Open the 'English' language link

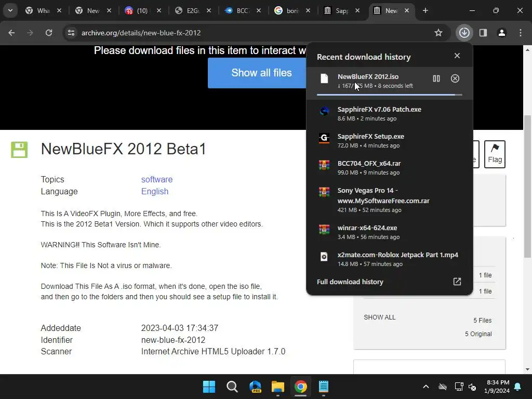click(x=155, y=191)
